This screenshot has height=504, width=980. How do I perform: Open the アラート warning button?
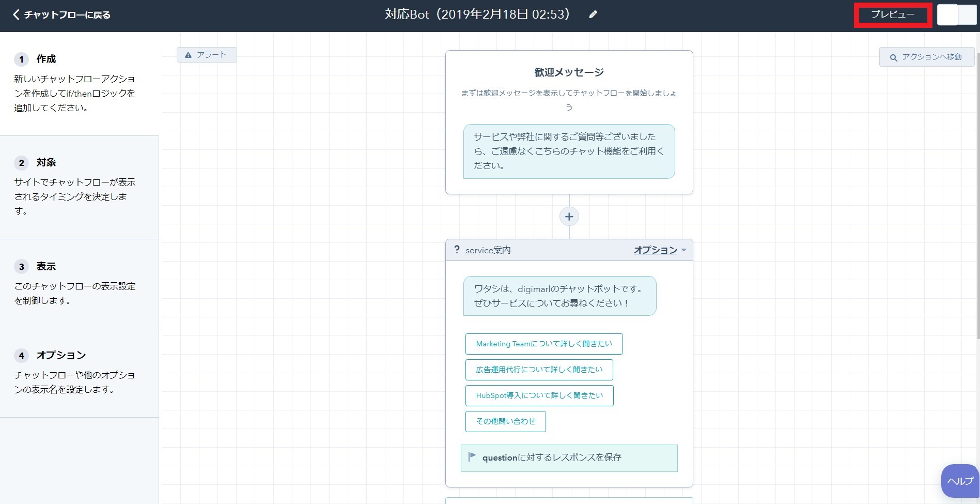(207, 55)
